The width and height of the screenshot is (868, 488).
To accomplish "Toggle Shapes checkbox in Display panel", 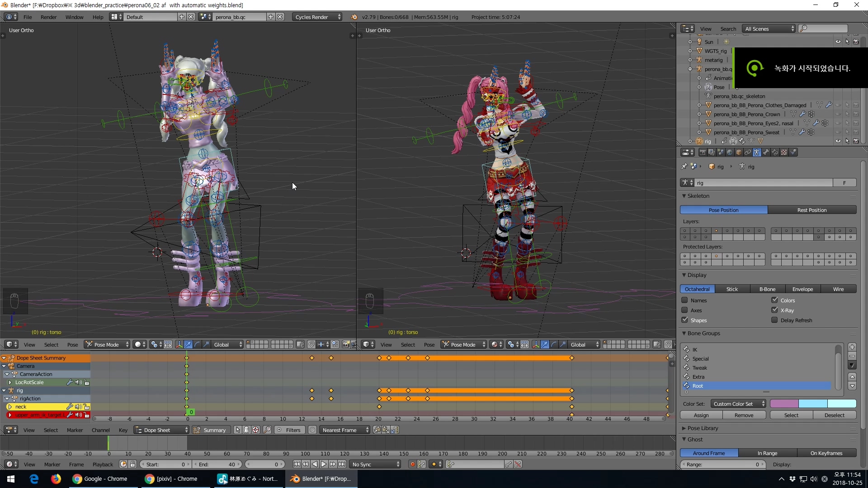I will tap(684, 320).
